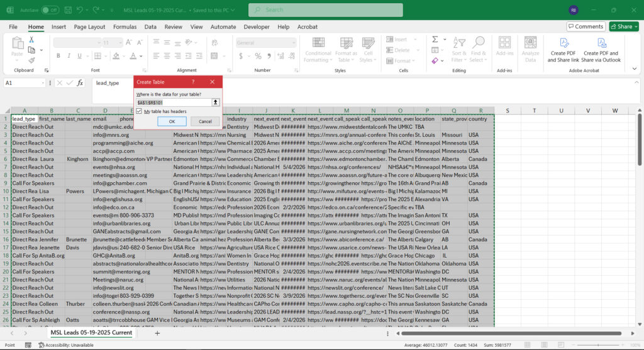Switch to the Insert ribbon tab

pos(58,26)
